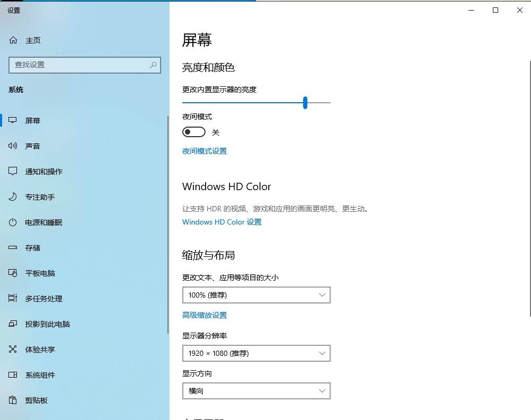
Task: Click the search magnifier icon in 查找设置
Action: 153,65
